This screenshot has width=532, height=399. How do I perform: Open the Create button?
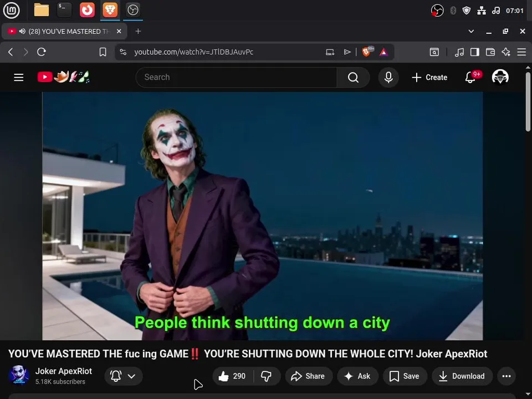429,78
